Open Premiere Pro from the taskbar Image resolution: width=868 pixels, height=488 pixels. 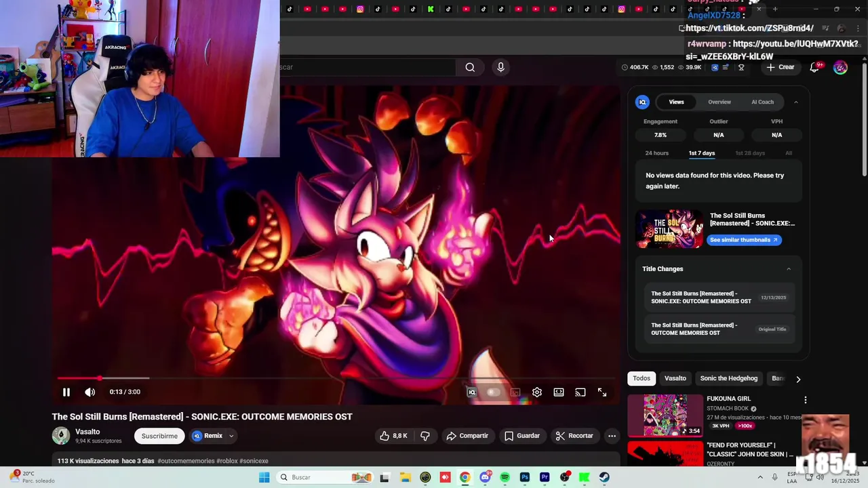pos(545,477)
